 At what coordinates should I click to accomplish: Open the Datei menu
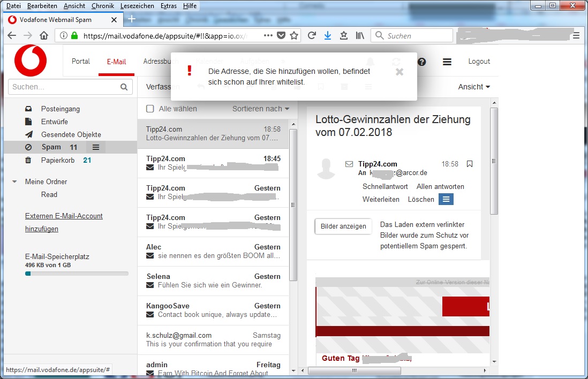tap(13, 6)
